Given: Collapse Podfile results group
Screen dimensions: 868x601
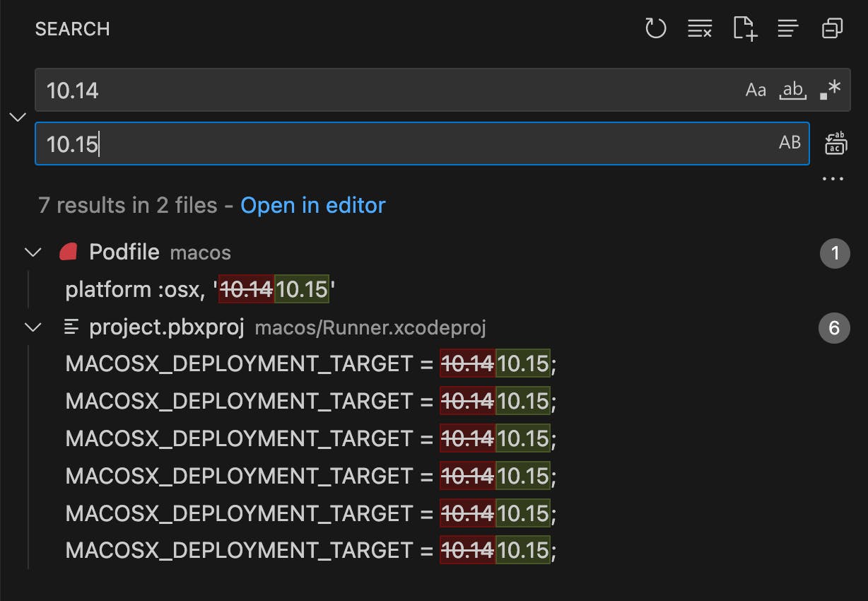Looking at the screenshot, I should (x=33, y=252).
